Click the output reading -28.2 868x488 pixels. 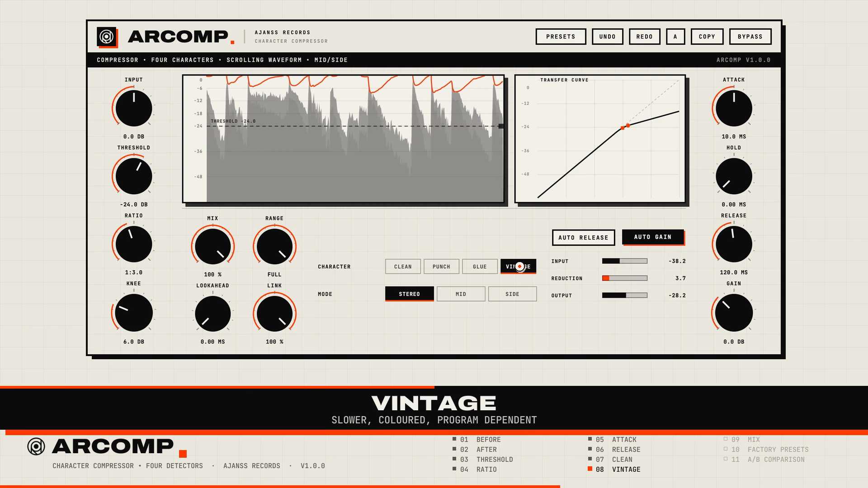[x=677, y=296]
